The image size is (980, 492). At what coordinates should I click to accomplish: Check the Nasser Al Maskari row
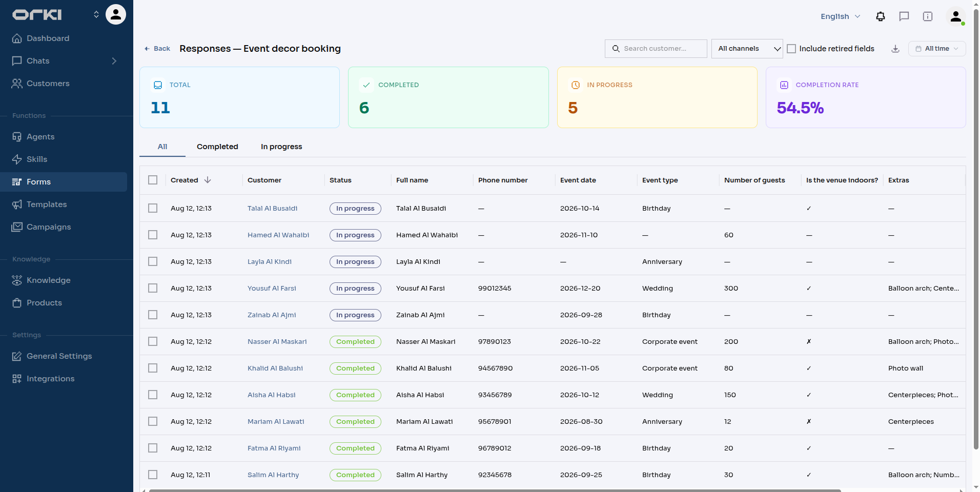[x=153, y=341]
